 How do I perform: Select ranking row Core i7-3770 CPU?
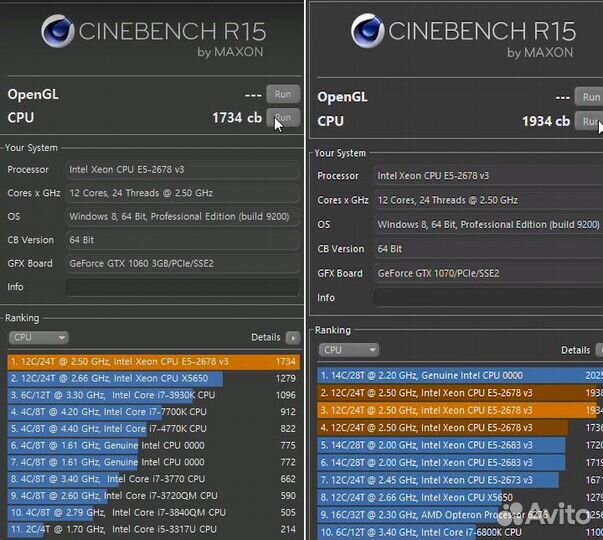click(153, 479)
